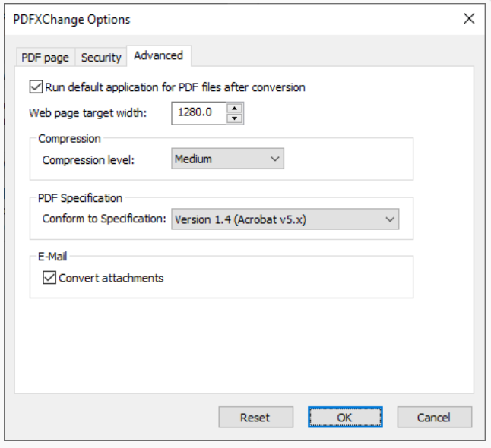Click the Conform to Specification label
Screen dimensions: 491x448
pos(104,219)
